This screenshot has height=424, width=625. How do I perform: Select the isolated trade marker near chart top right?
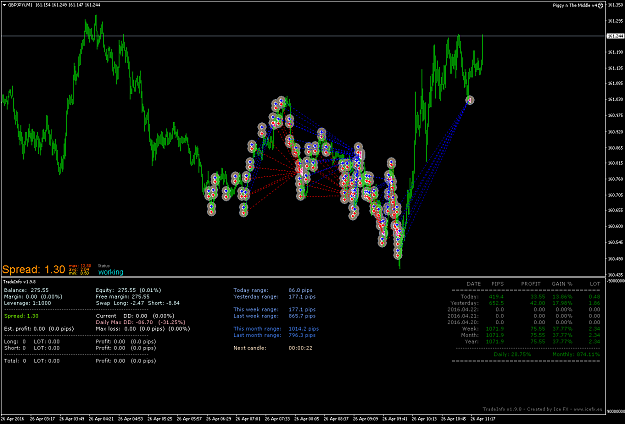[470, 100]
